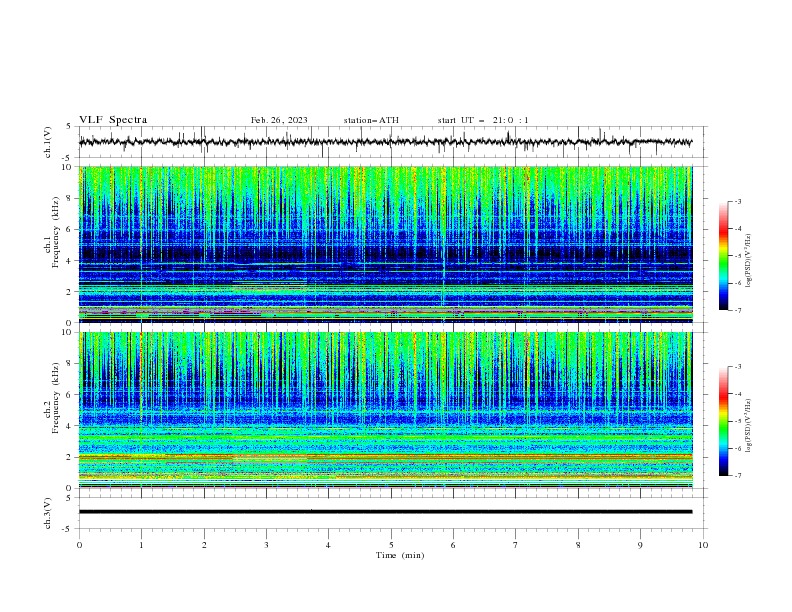Viewport: 792px width, 612px height.
Task: Click the log(PSD) label beside ch.1 colorbar
Action: click(x=749, y=261)
